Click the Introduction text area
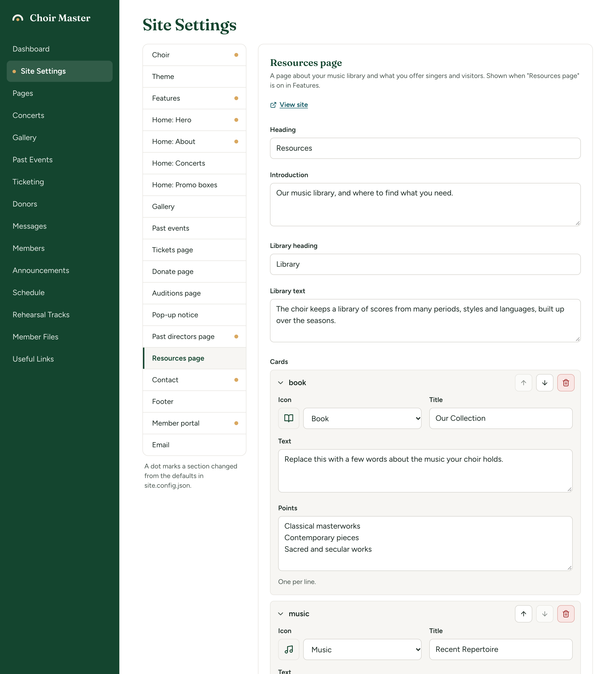This screenshot has width=616, height=674. click(x=425, y=205)
